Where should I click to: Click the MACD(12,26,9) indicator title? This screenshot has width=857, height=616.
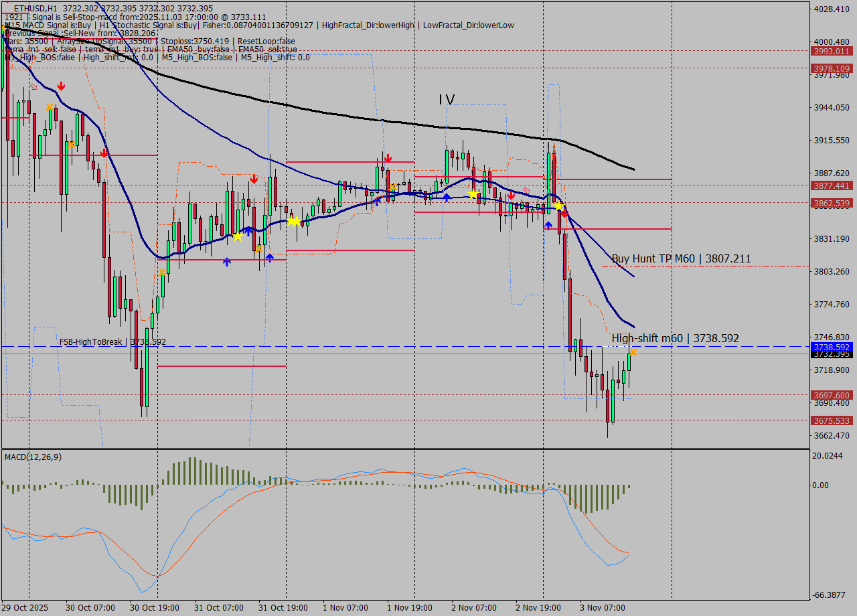coord(33,457)
